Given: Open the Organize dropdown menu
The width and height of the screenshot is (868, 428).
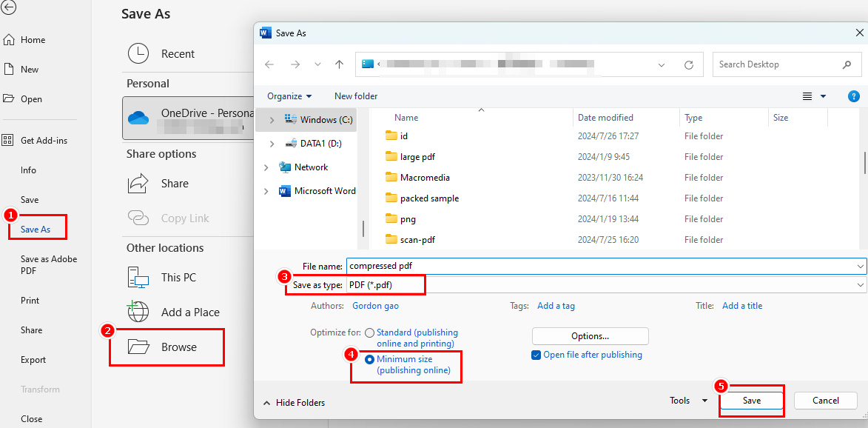Looking at the screenshot, I should (289, 96).
